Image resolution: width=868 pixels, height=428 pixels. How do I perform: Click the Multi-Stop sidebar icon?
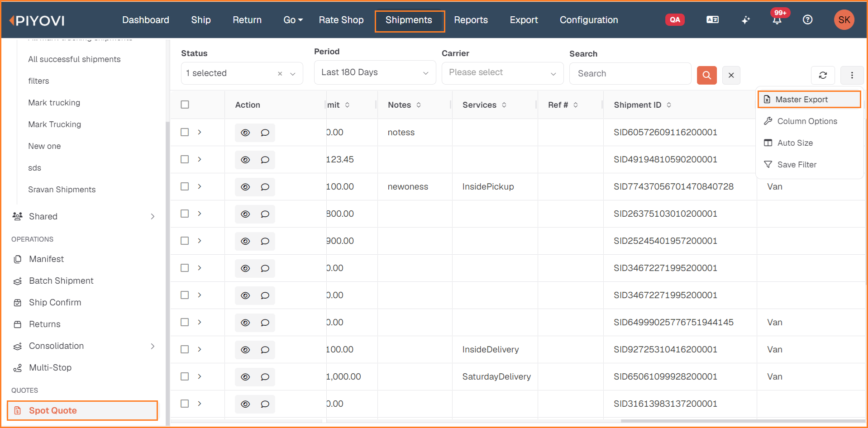coord(18,368)
